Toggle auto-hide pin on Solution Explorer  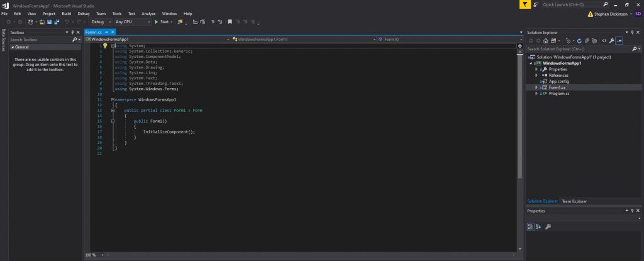tap(633, 32)
